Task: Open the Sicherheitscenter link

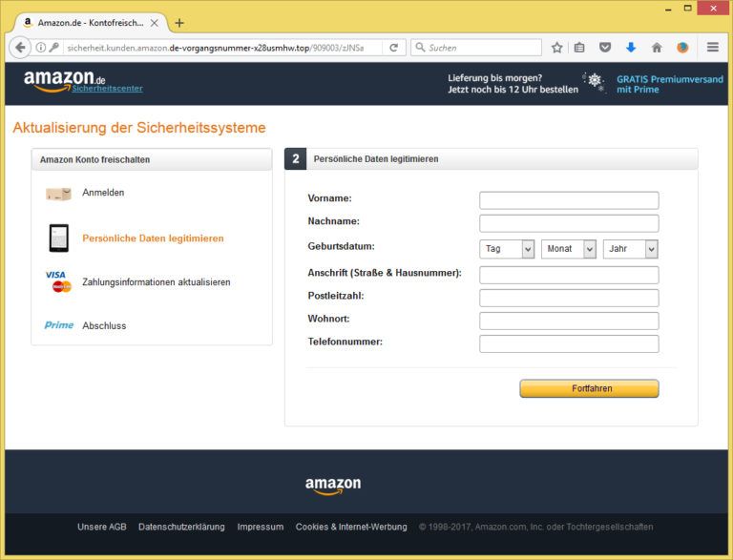Action: [x=107, y=89]
